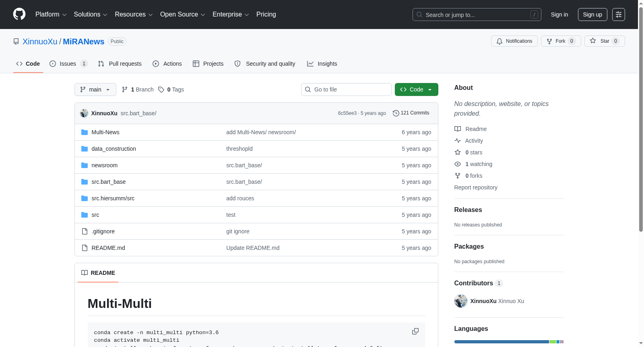The height and width of the screenshot is (347, 644).
Task: Click the tag icon beside 0 Tags
Action: coord(161,89)
